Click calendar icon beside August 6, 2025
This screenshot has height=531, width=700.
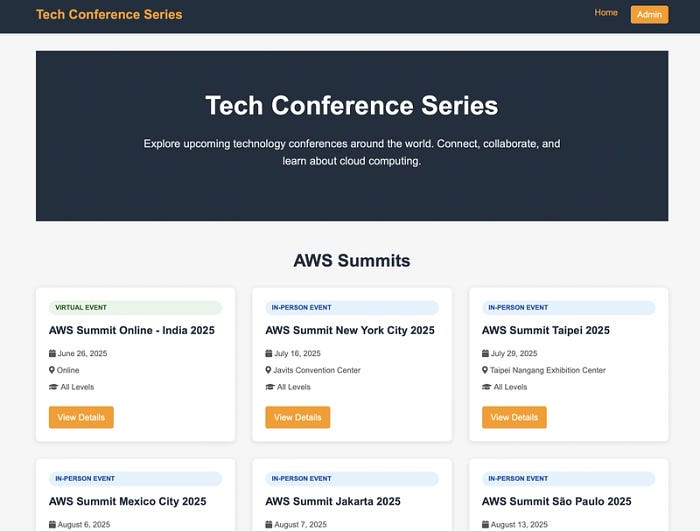52,524
